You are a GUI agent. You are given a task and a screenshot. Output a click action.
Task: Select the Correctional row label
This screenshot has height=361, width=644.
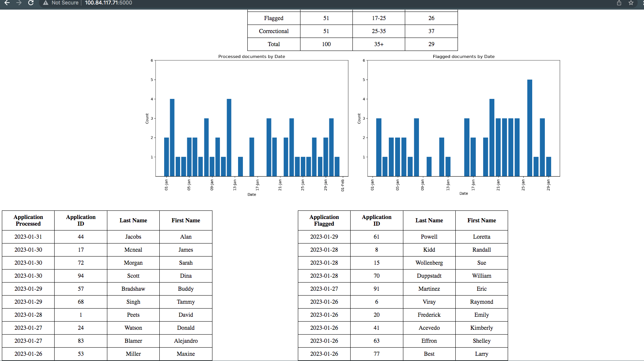pyautogui.click(x=274, y=31)
